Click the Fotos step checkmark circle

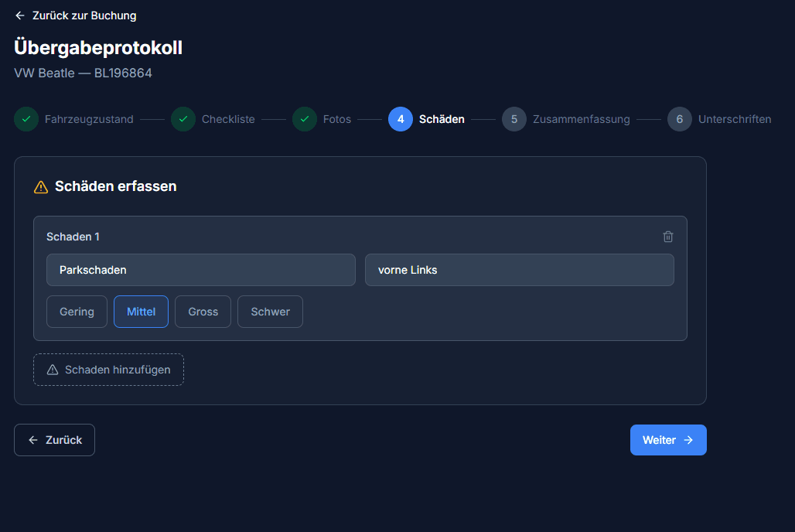click(x=305, y=119)
